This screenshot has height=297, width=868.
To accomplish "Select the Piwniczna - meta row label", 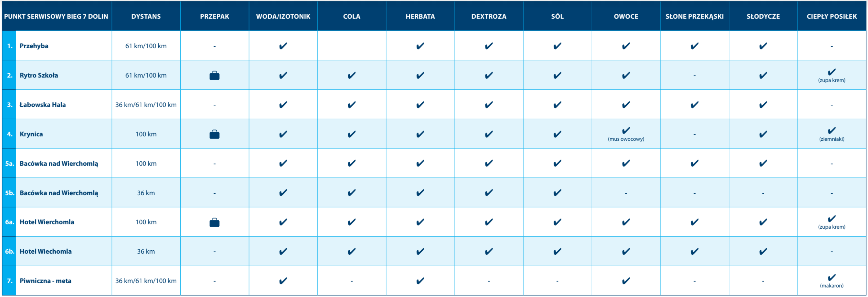I will pyautogui.click(x=46, y=281).
